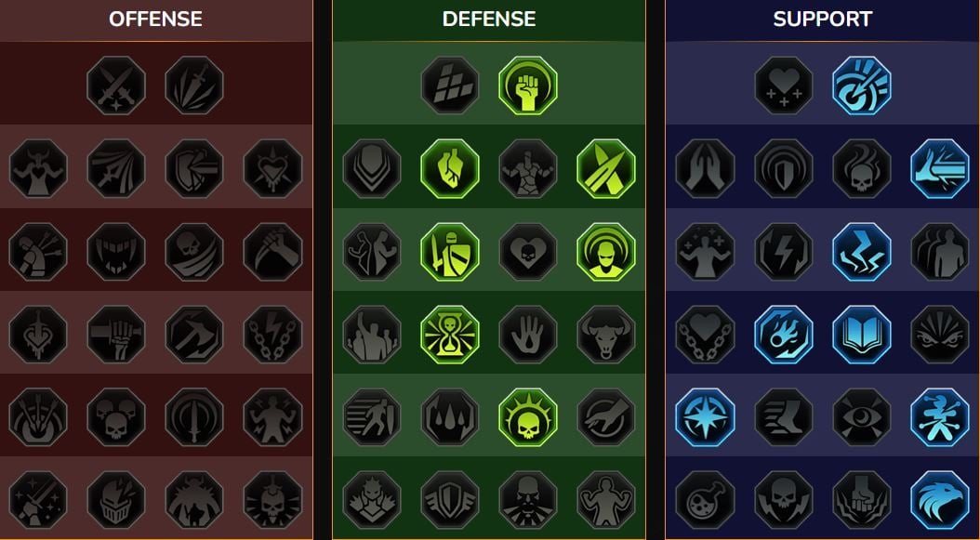
Task: Switch to the Defense mastery header
Action: pos(489,19)
